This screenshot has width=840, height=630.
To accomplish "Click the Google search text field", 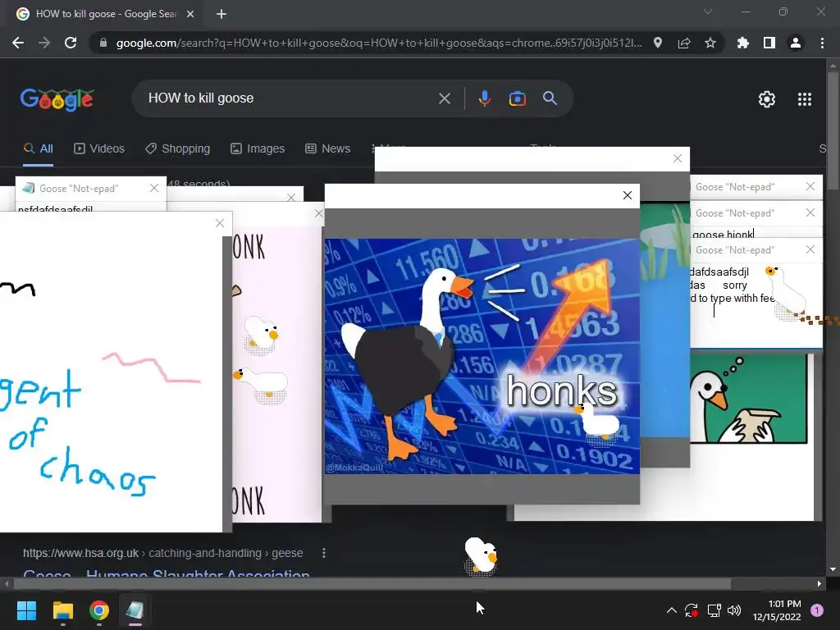I will tap(290, 98).
